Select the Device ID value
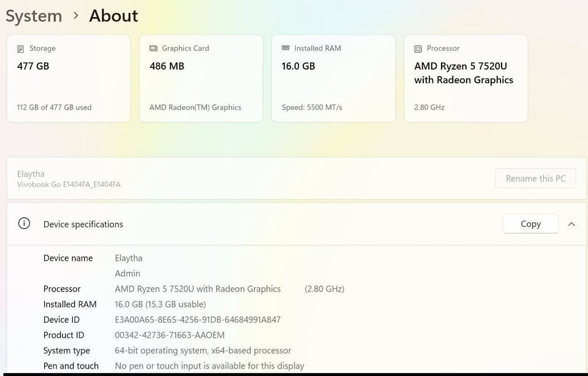588x376 pixels. tap(197, 320)
